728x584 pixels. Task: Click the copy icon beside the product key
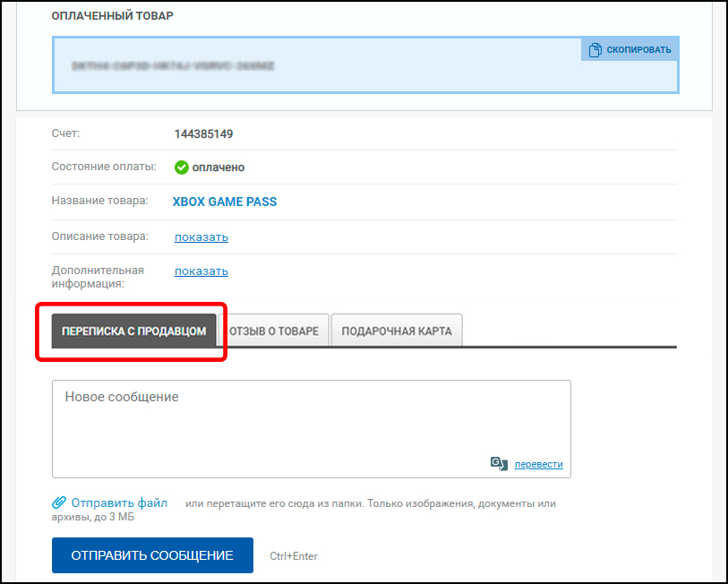[x=595, y=50]
